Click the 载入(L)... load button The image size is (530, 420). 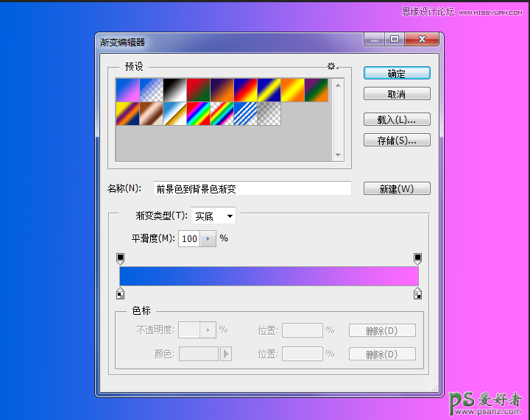click(x=397, y=120)
